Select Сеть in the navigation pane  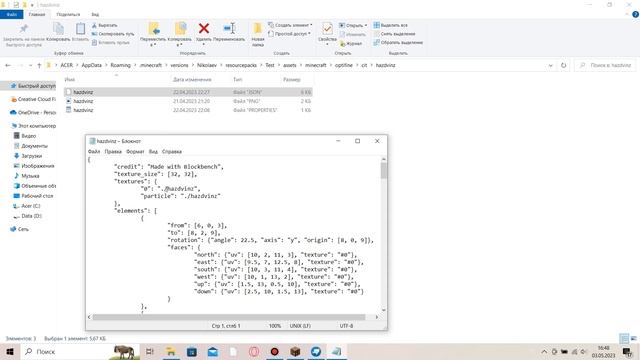tap(19, 229)
